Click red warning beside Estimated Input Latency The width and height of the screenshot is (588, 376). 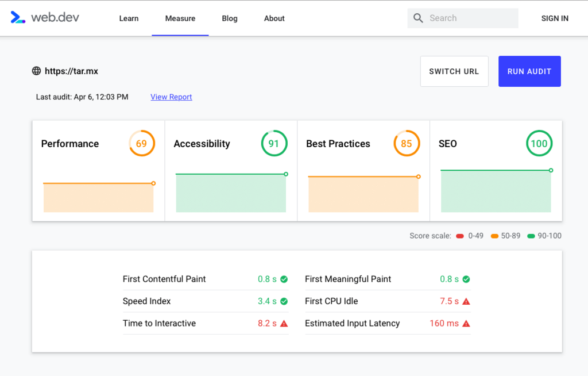pyautogui.click(x=466, y=324)
